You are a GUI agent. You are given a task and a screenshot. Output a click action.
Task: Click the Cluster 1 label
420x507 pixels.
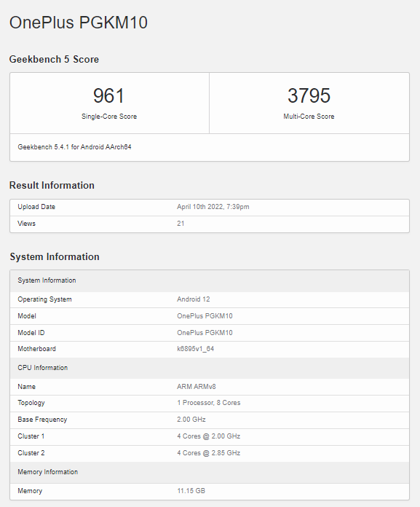(31, 436)
